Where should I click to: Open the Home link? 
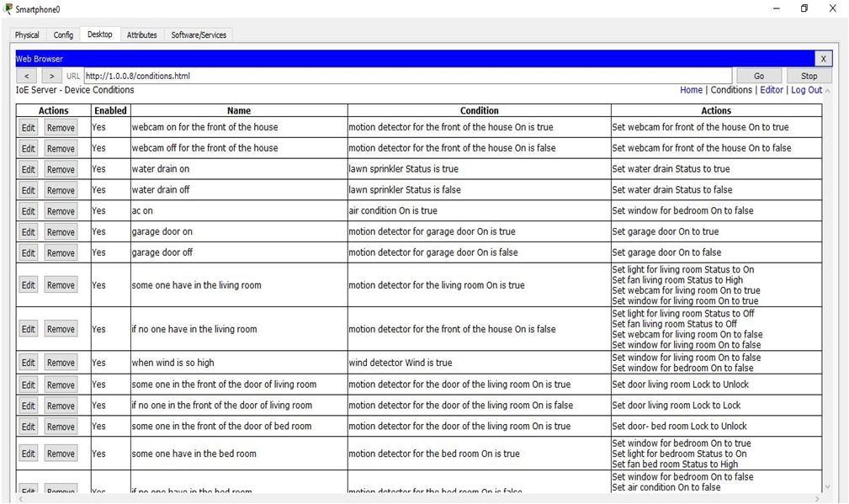point(691,90)
